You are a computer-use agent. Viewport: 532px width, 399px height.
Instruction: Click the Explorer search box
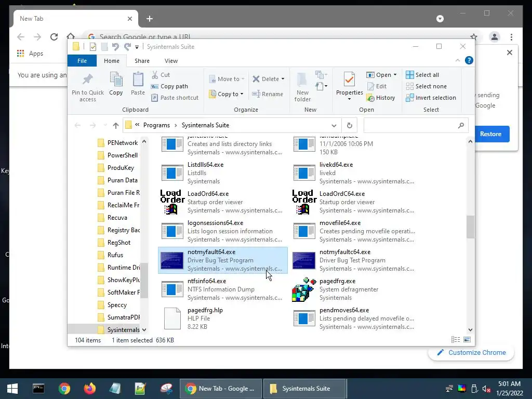(x=416, y=126)
